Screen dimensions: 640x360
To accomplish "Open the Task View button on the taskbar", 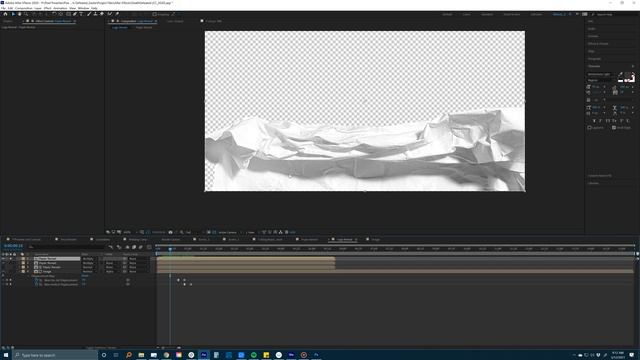I will [116, 355].
